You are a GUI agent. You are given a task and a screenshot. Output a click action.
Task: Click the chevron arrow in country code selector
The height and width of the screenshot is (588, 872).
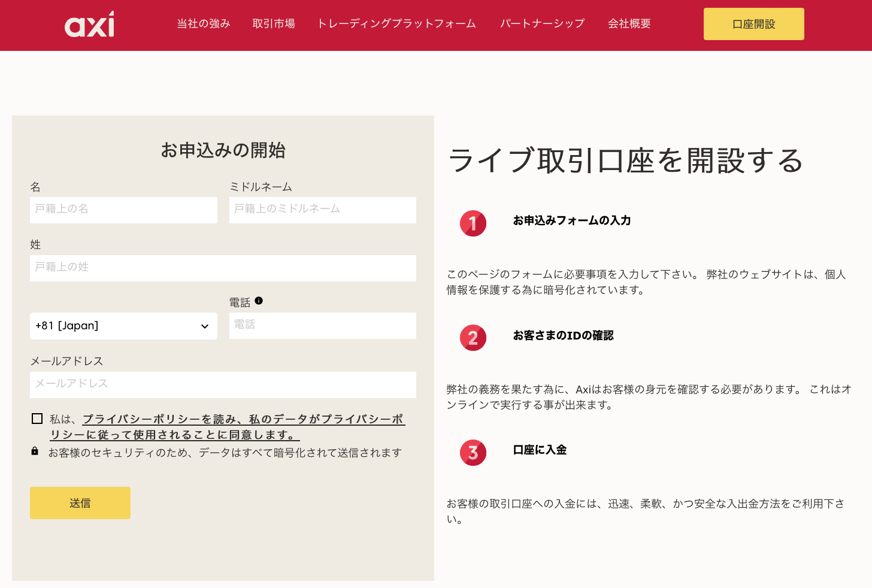coord(205,326)
